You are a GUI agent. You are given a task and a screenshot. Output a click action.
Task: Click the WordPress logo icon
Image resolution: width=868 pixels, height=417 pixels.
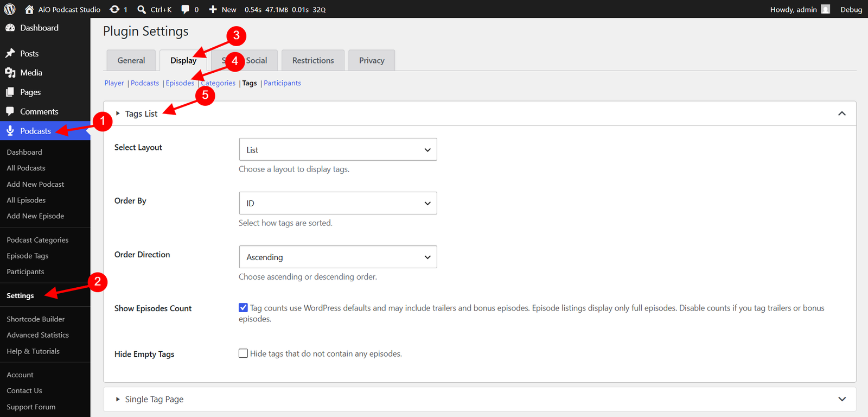tap(10, 9)
